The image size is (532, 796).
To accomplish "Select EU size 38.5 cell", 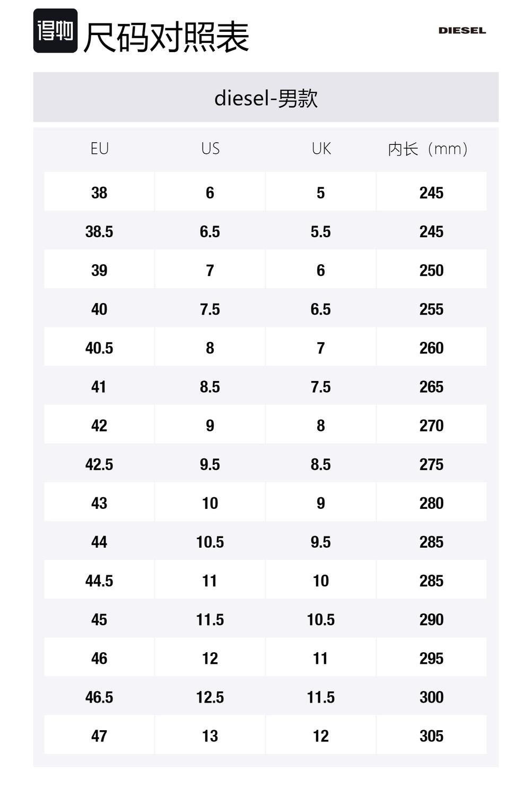I will [x=99, y=231].
